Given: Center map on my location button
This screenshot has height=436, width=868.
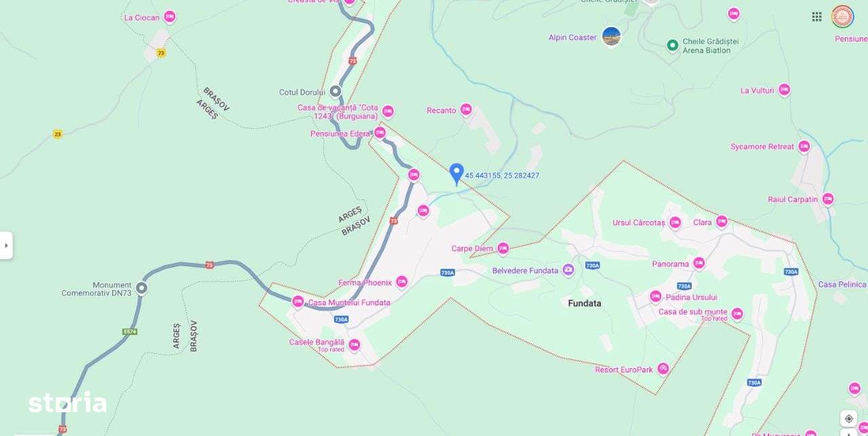Looking at the screenshot, I should [x=848, y=418].
